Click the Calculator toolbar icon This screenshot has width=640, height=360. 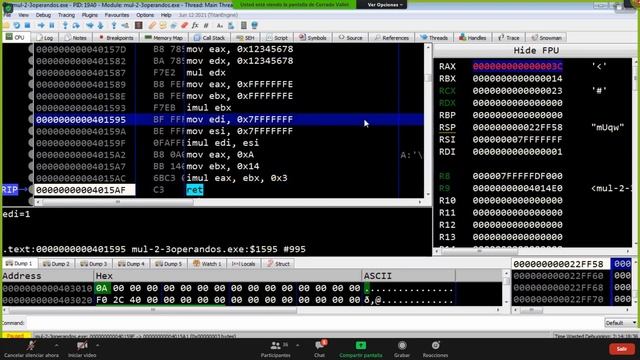click(244, 25)
